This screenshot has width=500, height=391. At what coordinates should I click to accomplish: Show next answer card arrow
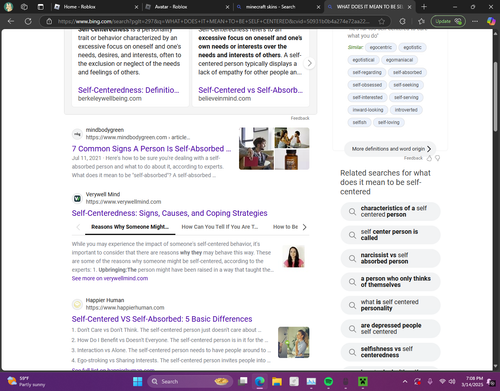coord(309,63)
